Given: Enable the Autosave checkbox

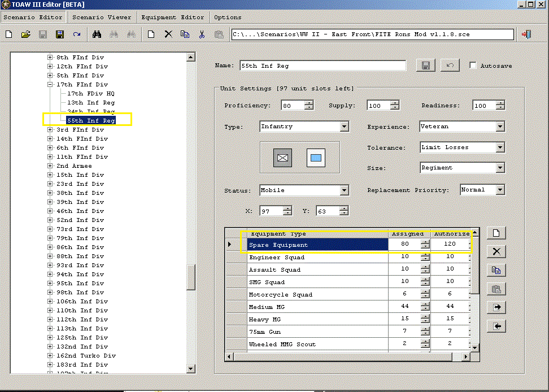Looking at the screenshot, I should click(x=473, y=66).
